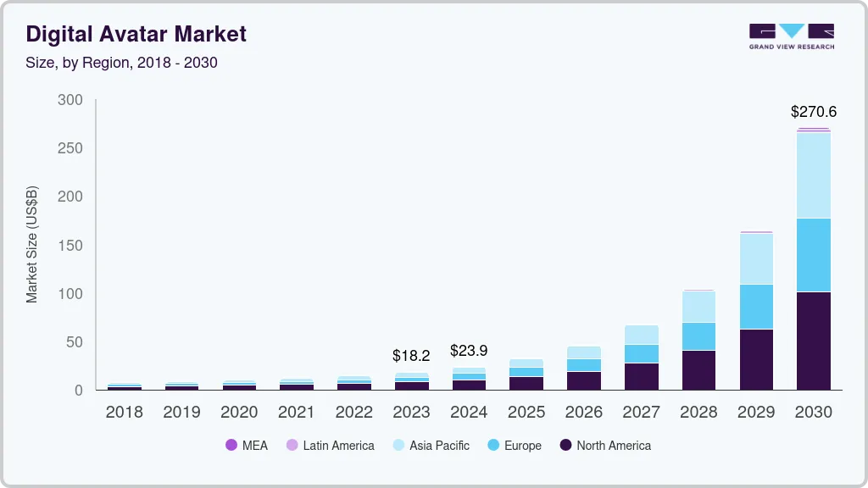Click the $270.6 data label
The width and height of the screenshot is (868, 488).
813,111
